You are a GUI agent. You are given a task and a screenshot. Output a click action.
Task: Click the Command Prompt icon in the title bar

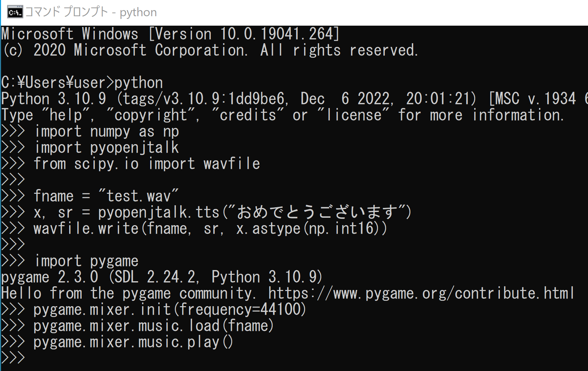[x=15, y=12]
